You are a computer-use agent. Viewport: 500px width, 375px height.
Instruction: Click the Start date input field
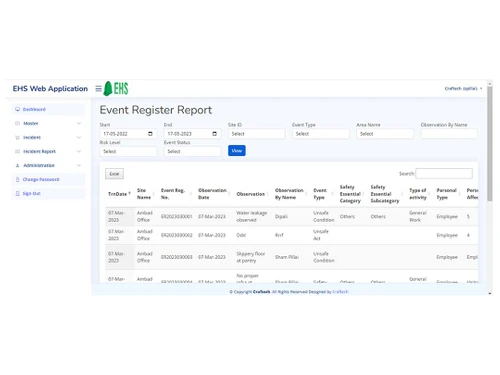pyautogui.click(x=128, y=134)
